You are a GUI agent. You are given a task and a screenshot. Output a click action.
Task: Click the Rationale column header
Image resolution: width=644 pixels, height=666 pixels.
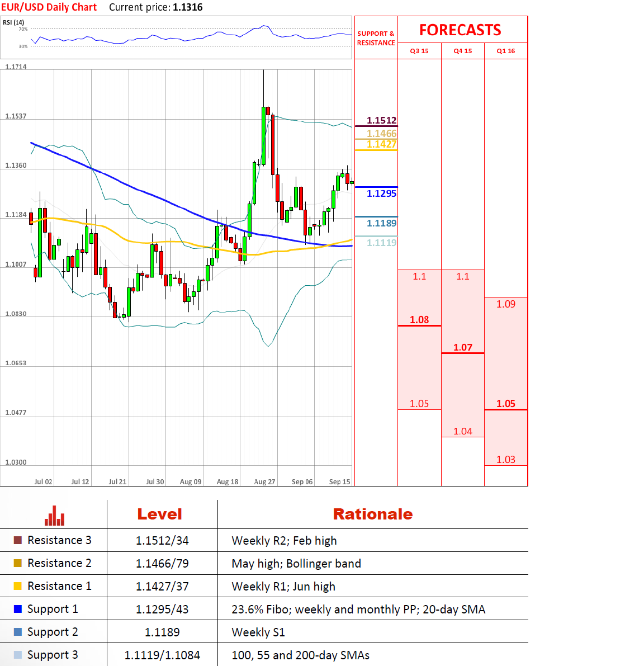pos(373,514)
